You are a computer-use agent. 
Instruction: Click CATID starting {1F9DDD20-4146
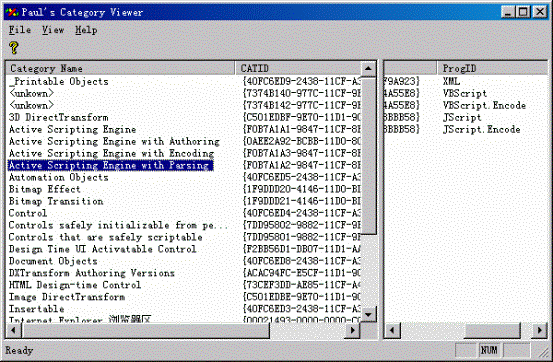(x=302, y=189)
